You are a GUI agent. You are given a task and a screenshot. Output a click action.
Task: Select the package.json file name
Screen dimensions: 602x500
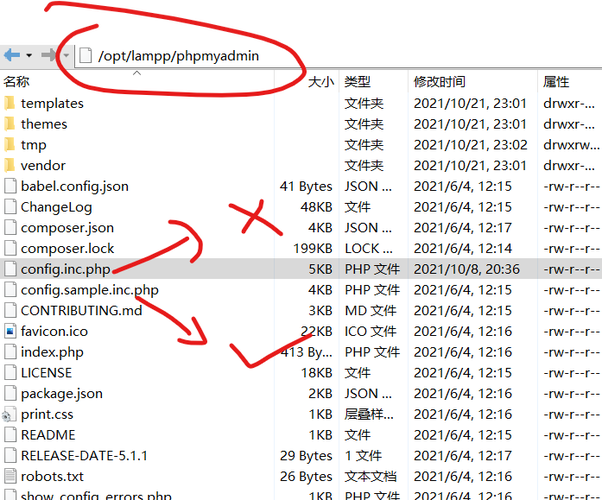pyautogui.click(x=61, y=394)
